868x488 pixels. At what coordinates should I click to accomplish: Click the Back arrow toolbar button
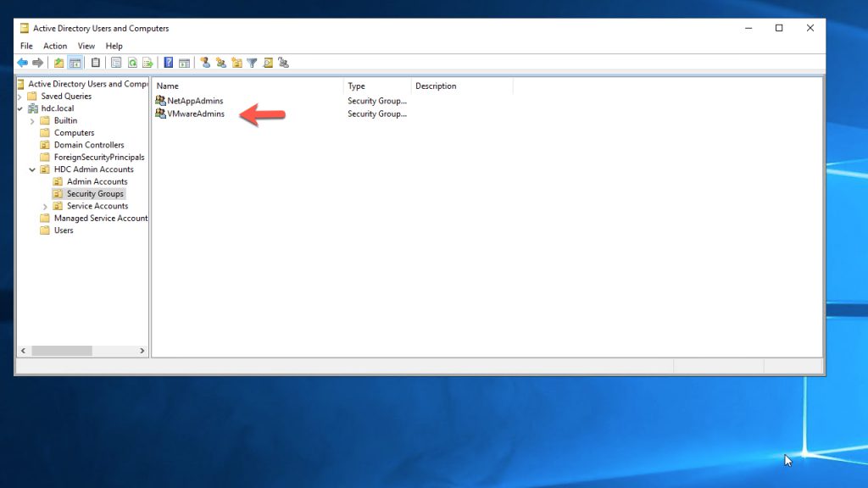pyautogui.click(x=22, y=63)
